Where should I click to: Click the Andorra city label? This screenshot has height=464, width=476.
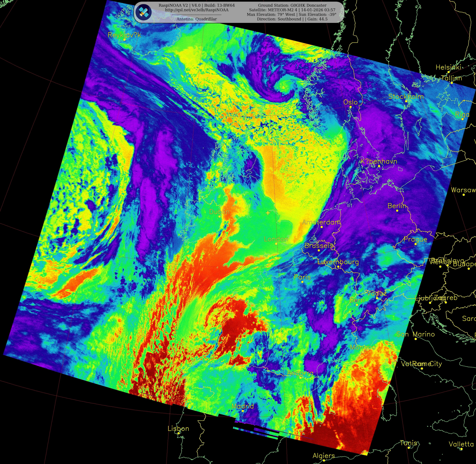click(300, 373)
